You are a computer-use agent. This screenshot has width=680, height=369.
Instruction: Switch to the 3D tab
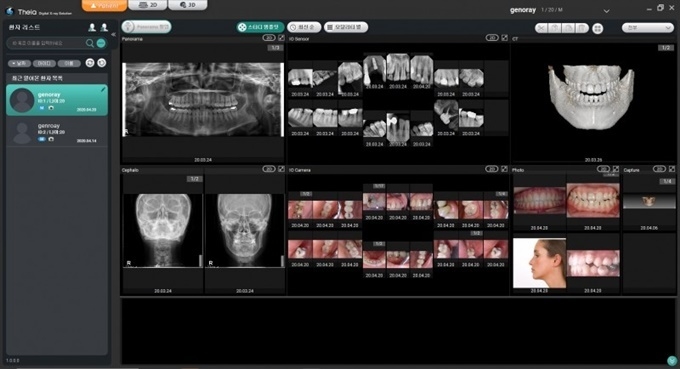click(x=187, y=5)
